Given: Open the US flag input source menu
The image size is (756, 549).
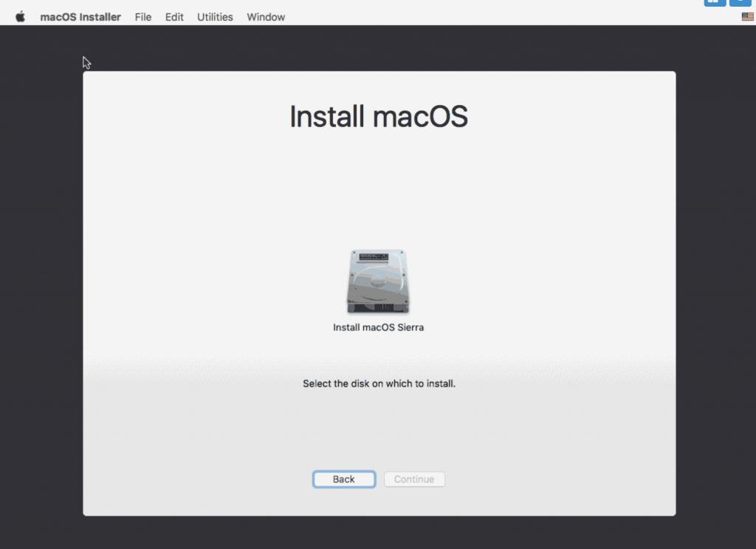Looking at the screenshot, I should pyautogui.click(x=747, y=17).
